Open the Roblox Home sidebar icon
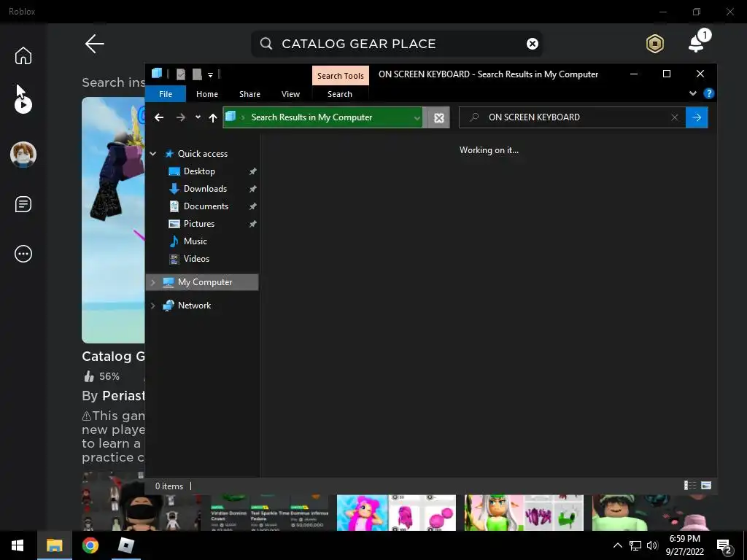747x560 pixels. click(x=23, y=55)
